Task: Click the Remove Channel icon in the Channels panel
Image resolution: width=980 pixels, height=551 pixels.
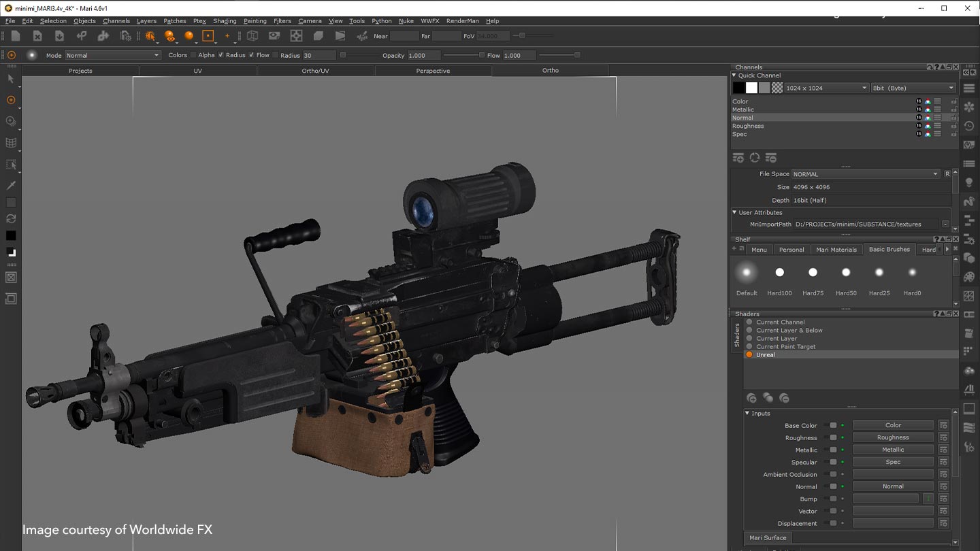Action: pos(771,157)
